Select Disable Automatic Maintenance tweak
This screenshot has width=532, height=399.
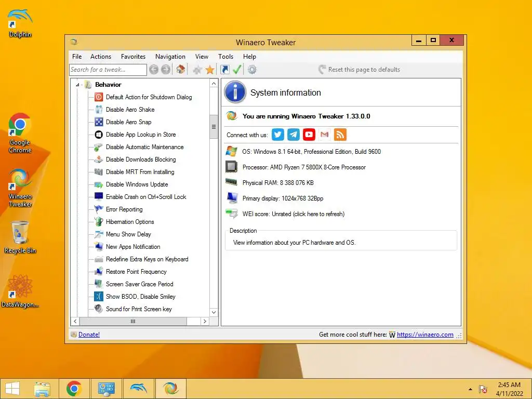click(144, 147)
